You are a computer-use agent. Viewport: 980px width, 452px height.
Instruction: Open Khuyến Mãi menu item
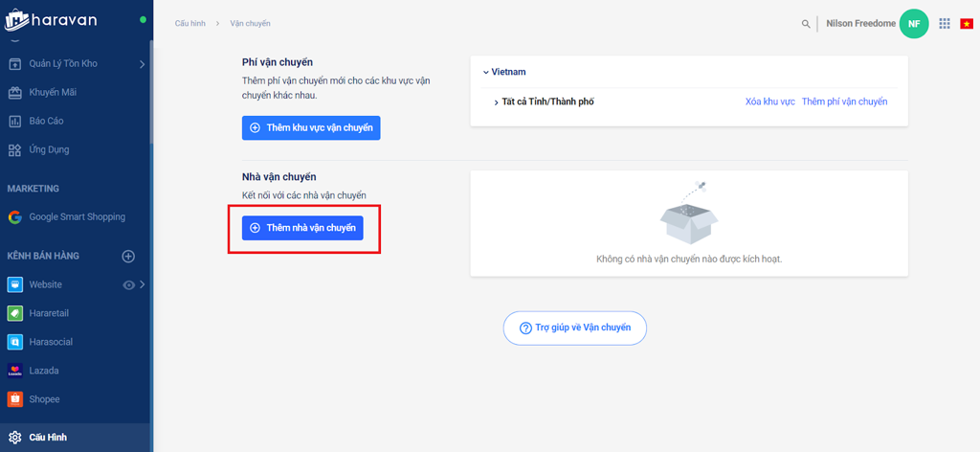tap(53, 93)
